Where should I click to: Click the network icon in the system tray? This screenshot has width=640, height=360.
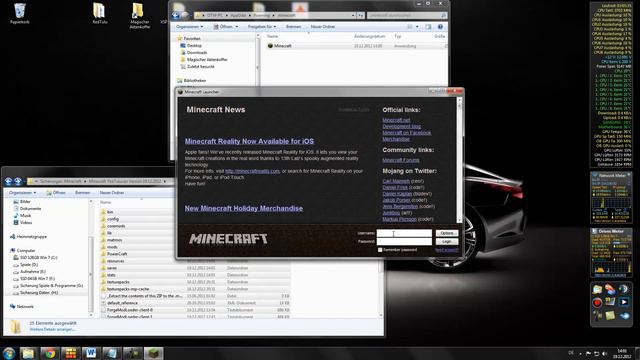[596, 353]
